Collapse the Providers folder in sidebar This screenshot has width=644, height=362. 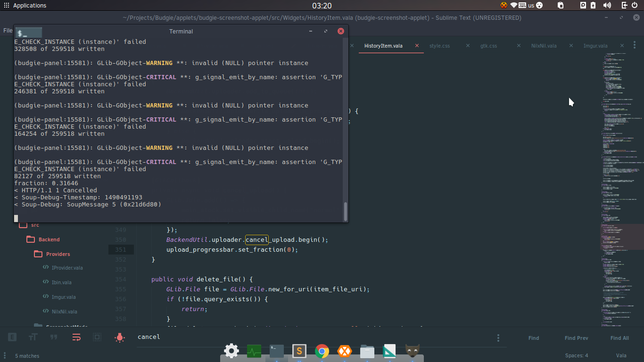point(52,254)
